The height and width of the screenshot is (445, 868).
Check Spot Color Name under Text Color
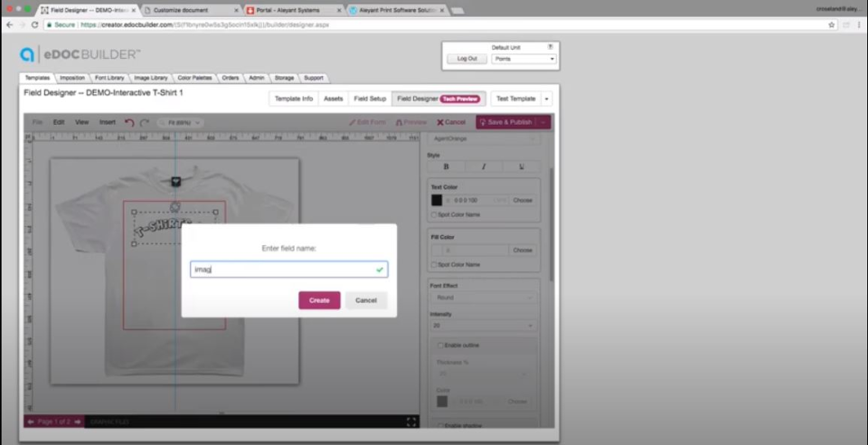(x=433, y=214)
